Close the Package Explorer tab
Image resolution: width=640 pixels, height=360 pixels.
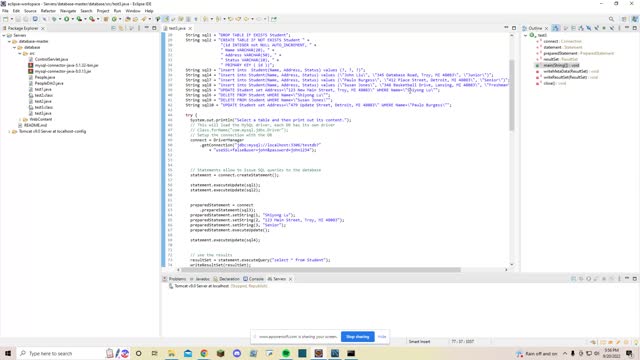(43, 28)
